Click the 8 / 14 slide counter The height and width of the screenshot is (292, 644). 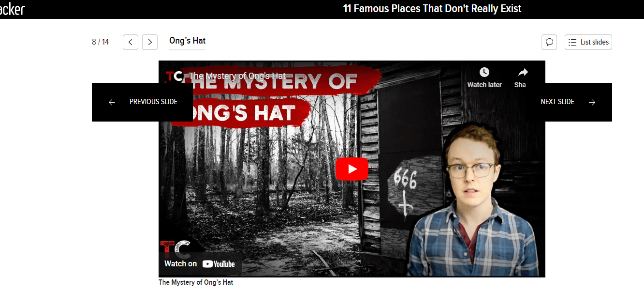101,42
